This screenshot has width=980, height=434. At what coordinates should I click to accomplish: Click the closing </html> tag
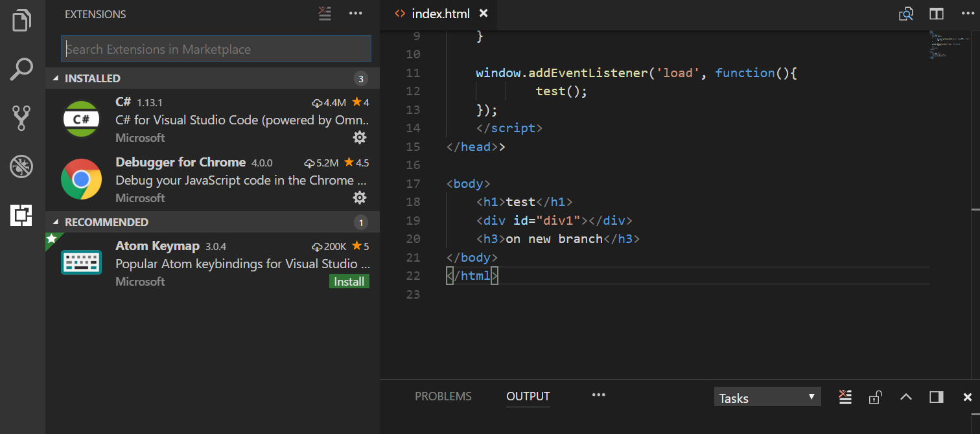pos(472,276)
